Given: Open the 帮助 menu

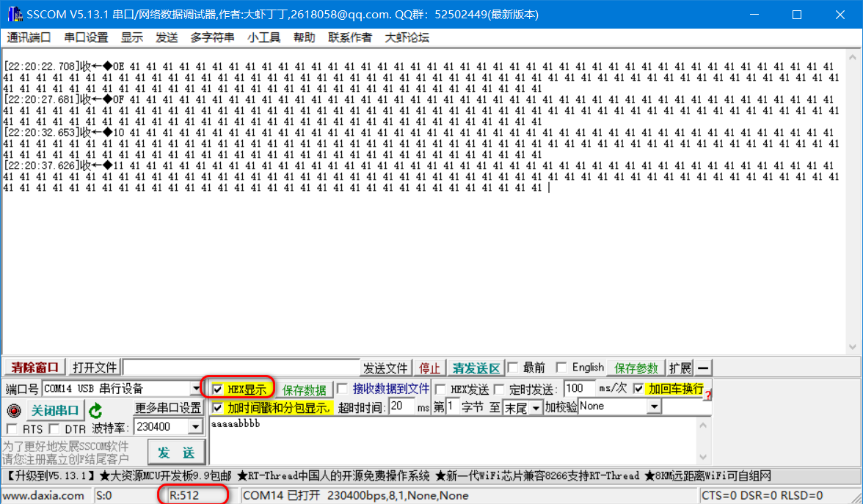Looking at the screenshot, I should point(305,37).
